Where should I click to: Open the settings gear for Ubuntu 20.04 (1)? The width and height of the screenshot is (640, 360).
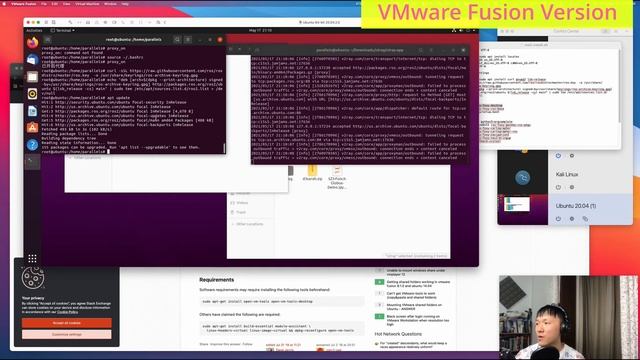click(x=572, y=219)
